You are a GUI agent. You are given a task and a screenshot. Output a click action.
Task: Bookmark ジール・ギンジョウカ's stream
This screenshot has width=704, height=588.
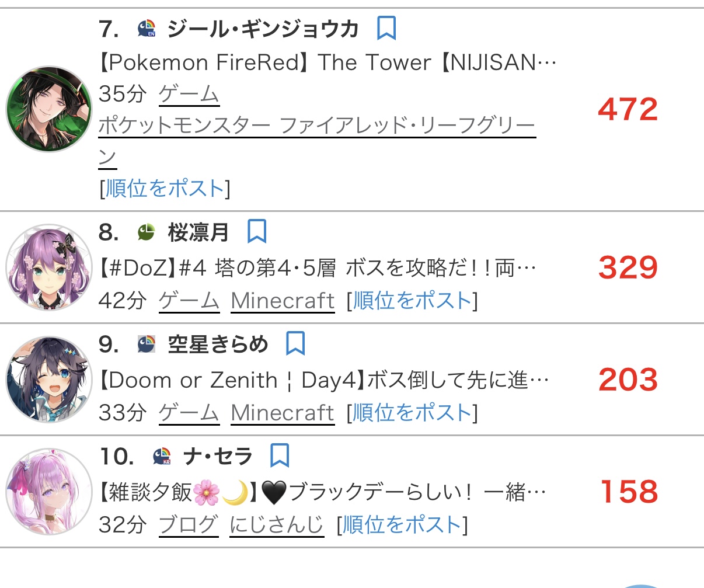point(386,28)
